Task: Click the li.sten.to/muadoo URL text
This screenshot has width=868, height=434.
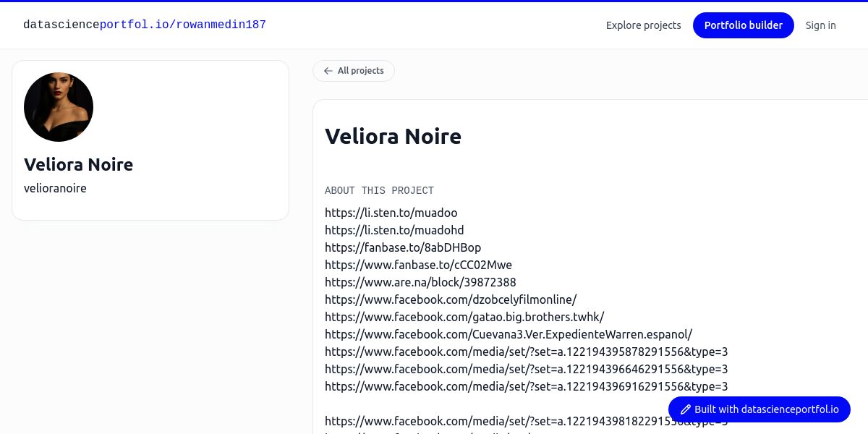Action: pyautogui.click(x=391, y=213)
